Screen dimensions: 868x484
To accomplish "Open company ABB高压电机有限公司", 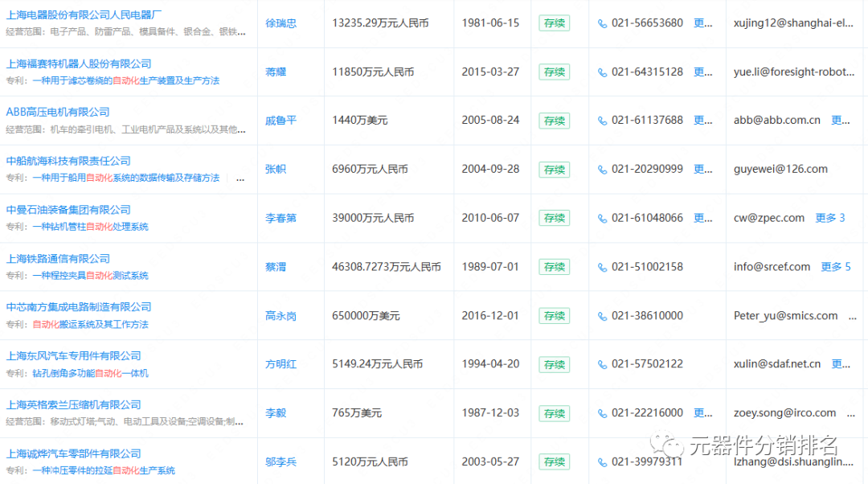I will (58, 112).
